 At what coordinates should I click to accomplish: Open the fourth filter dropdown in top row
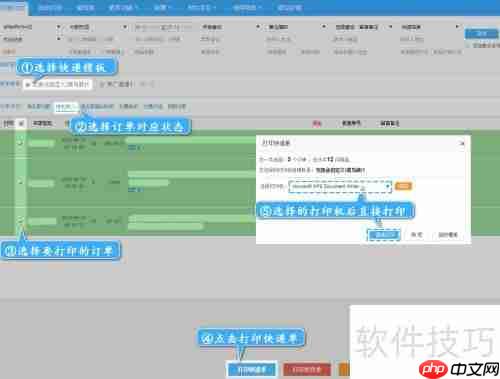pyautogui.click(x=230, y=27)
